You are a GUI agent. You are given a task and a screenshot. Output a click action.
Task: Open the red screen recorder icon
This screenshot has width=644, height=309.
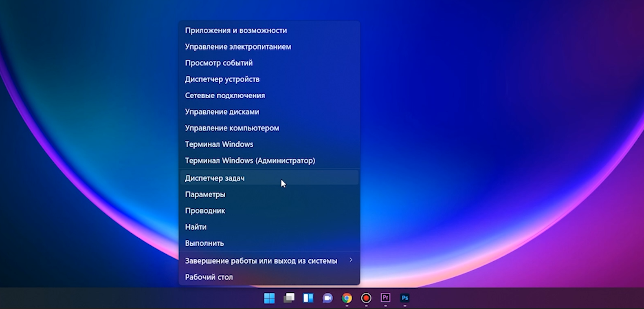coord(366,298)
